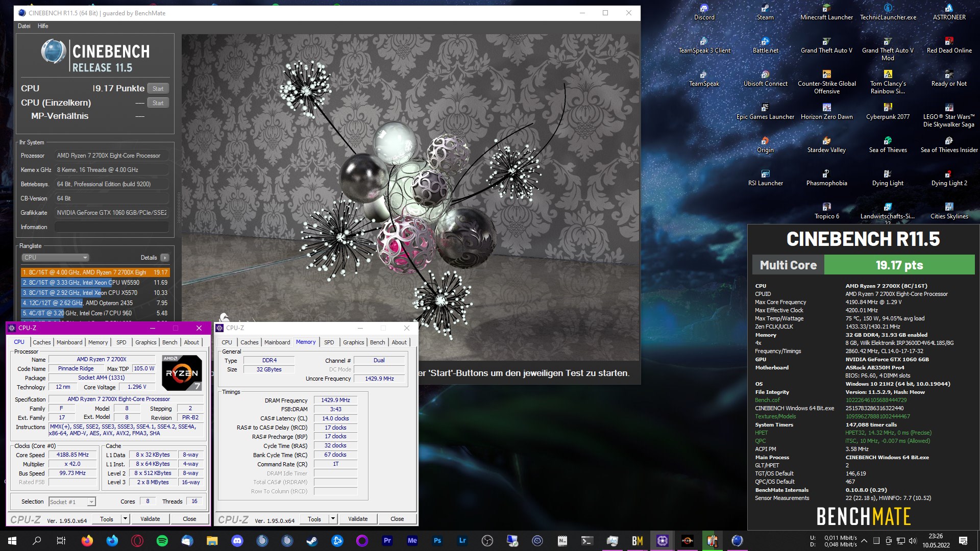Open the notification center icon
Screen dimensions: 980x551
963,541
